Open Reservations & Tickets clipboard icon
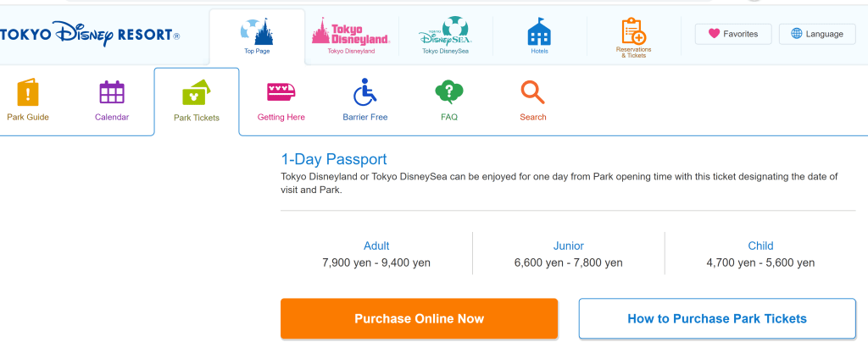Viewport: 868px width, 364px height. (x=633, y=32)
